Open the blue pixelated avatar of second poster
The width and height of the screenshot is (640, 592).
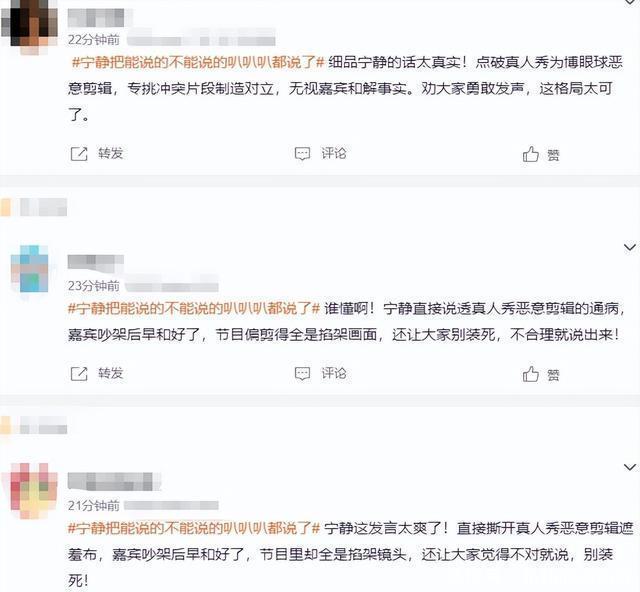tap(29, 269)
